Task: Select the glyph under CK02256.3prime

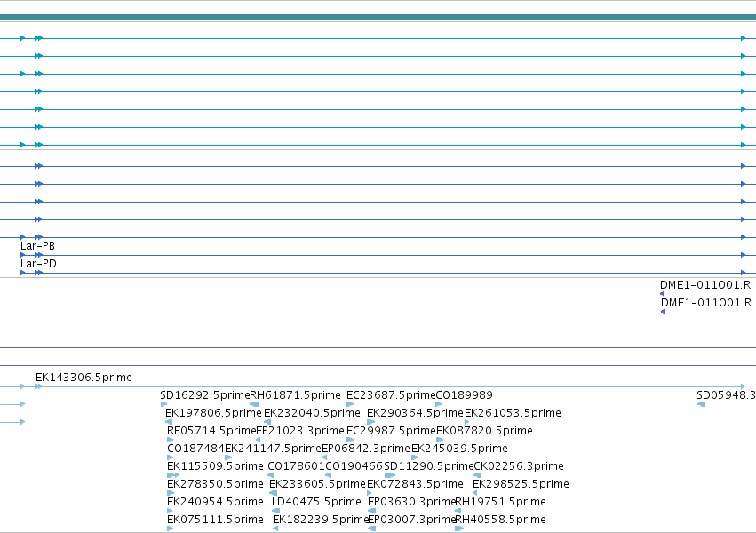Action: click(477, 475)
